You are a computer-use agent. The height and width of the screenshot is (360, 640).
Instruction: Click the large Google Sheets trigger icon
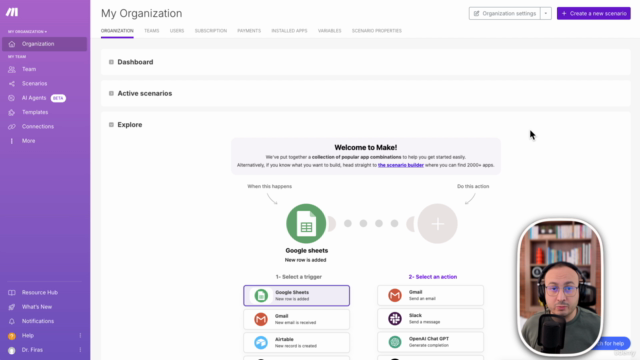click(306, 224)
